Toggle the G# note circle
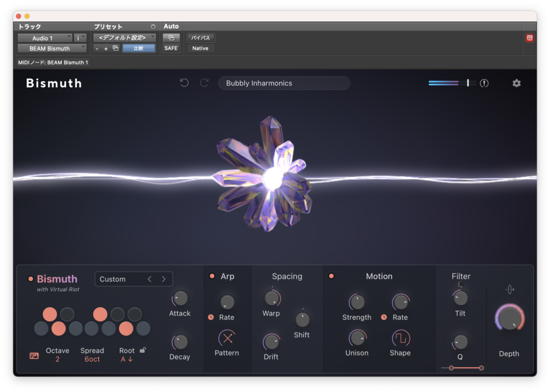This screenshot has width=550, height=392. [x=117, y=314]
